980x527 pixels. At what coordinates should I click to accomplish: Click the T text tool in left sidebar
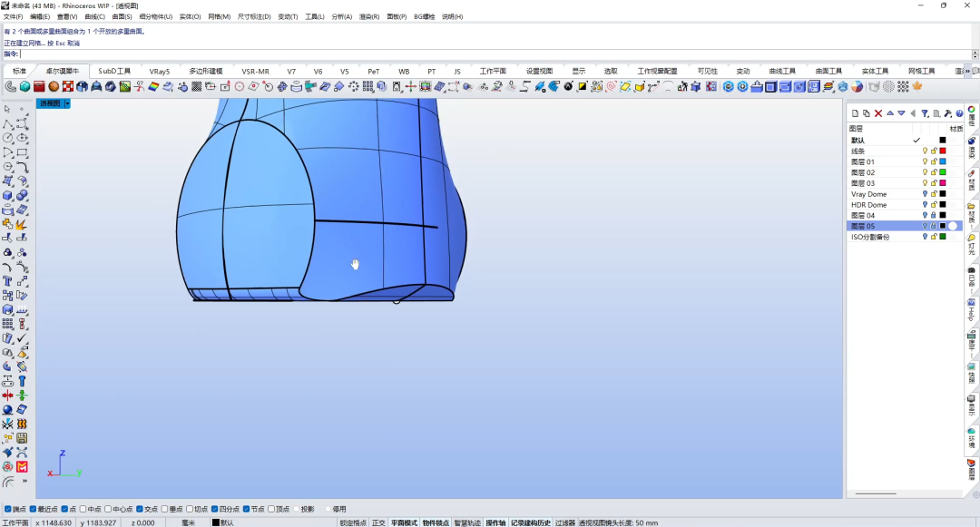7,281
